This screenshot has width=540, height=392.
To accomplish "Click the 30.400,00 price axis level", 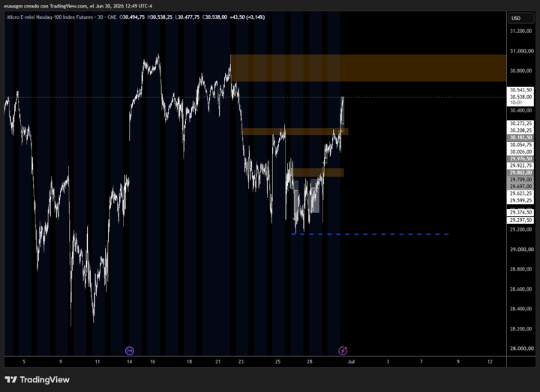I will [520, 110].
